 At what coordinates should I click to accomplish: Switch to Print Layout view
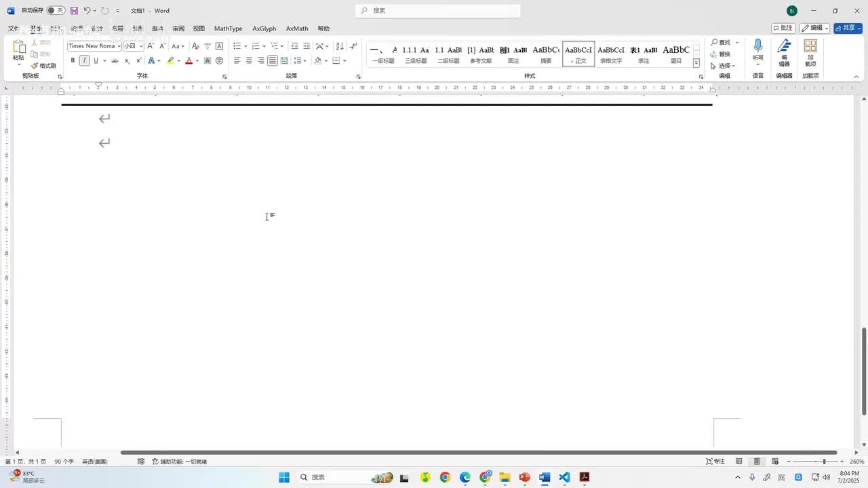757,462
